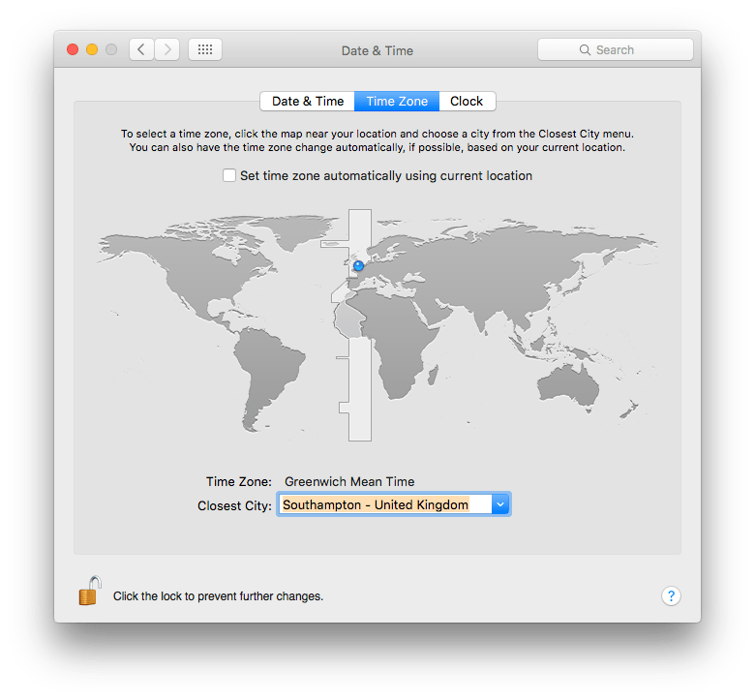Show all preferences using the grid button
Image resolution: width=755 pixels, height=700 pixels.
point(205,49)
